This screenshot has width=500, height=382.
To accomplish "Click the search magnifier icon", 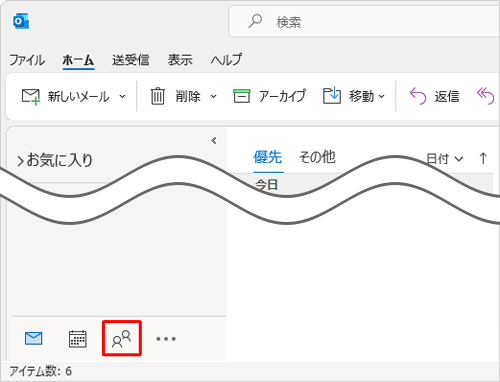I will pos(255,21).
